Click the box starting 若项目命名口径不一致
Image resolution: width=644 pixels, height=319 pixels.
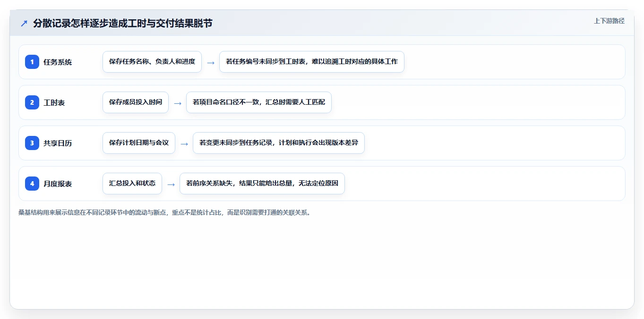[259, 102]
